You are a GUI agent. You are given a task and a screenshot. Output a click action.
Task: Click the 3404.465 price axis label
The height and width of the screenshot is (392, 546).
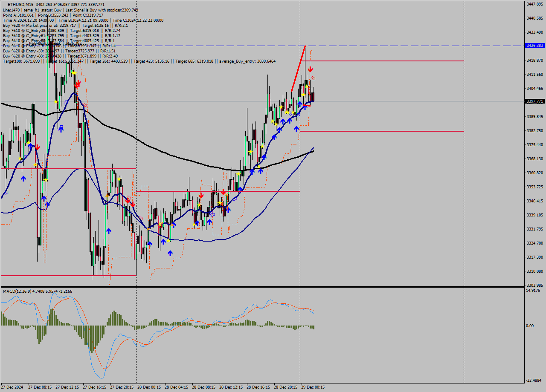tap(535, 88)
